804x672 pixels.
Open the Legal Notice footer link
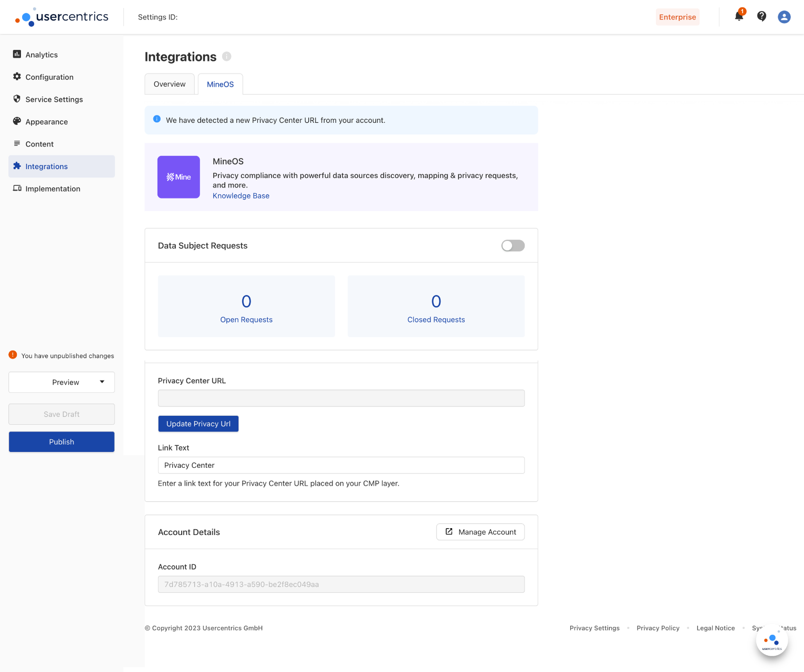[716, 628]
